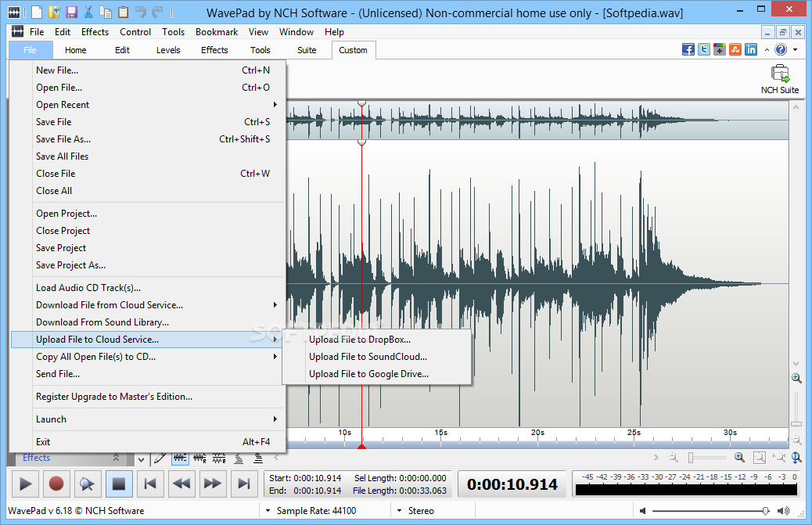Click the horizontal zoom out magnifier

674,458
